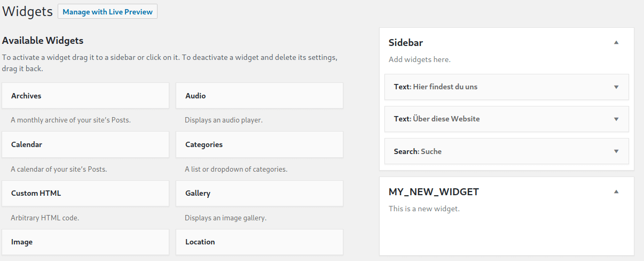The image size is (644, 261).
Task: Choose the Calendar widget
Action: (85, 144)
